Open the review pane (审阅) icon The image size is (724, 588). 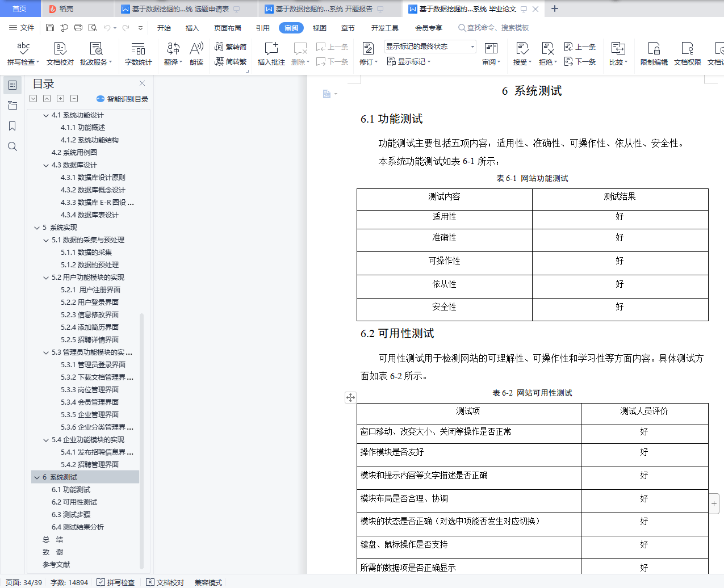(491, 54)
